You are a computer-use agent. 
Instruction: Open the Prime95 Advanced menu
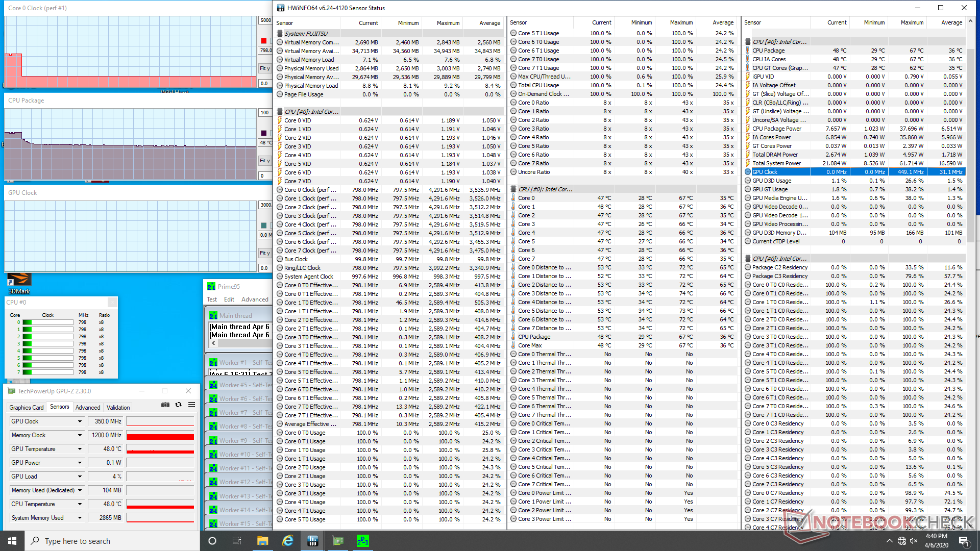[x=255, y=299]
